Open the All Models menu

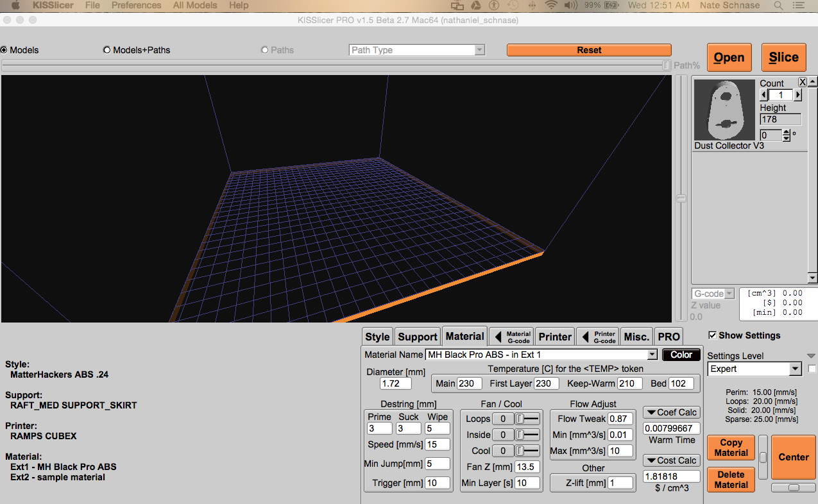click(x=195, y=5)
